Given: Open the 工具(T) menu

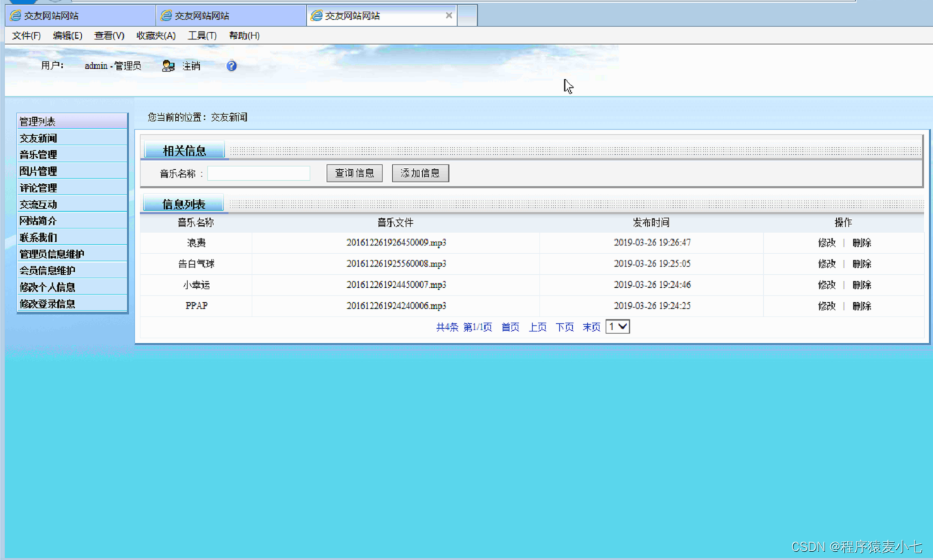Looking at the screenshot, I should coord(203,35).
